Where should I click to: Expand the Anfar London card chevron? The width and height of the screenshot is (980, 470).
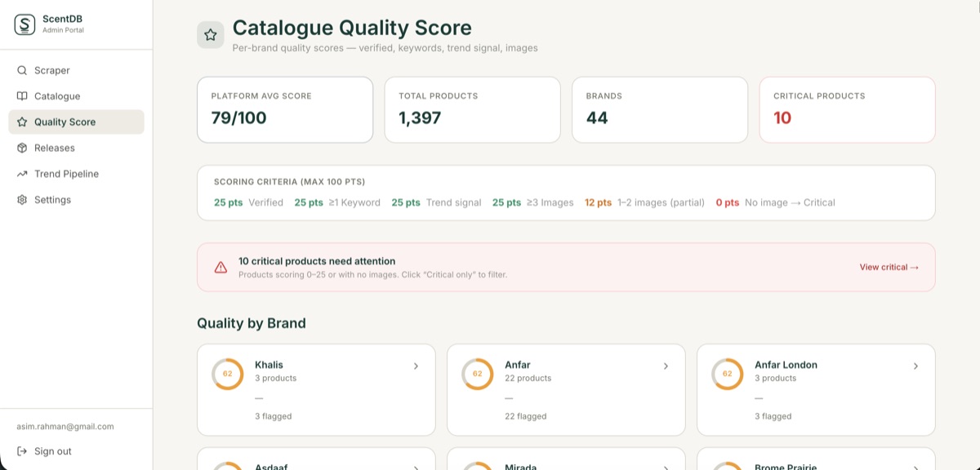(x=915, y=366)
